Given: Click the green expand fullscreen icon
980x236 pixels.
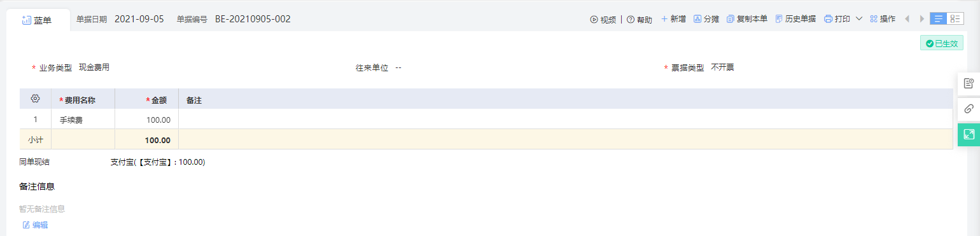Looking at the screenshot, I should coord(969,134).
